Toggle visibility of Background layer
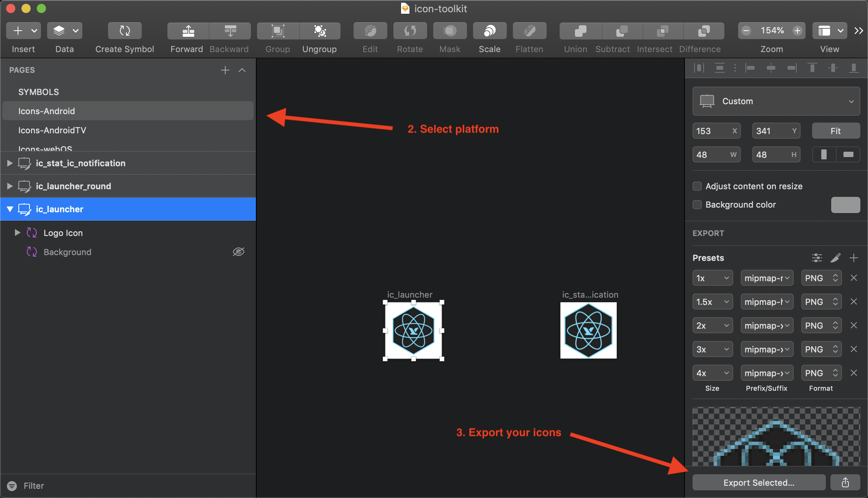 239,252
